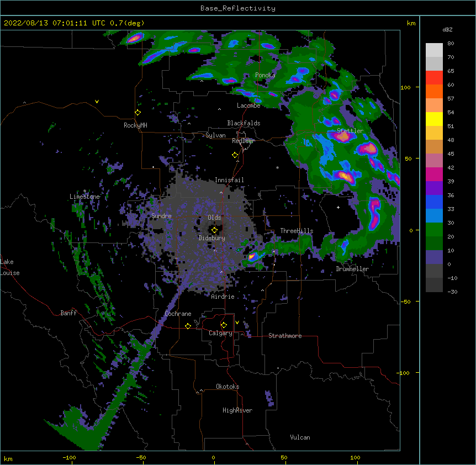Image resolution: width=476 pixels, height=465 pixels.
Task: Click the yellow diamond marker near RockyMH
Action: [138, 113]
